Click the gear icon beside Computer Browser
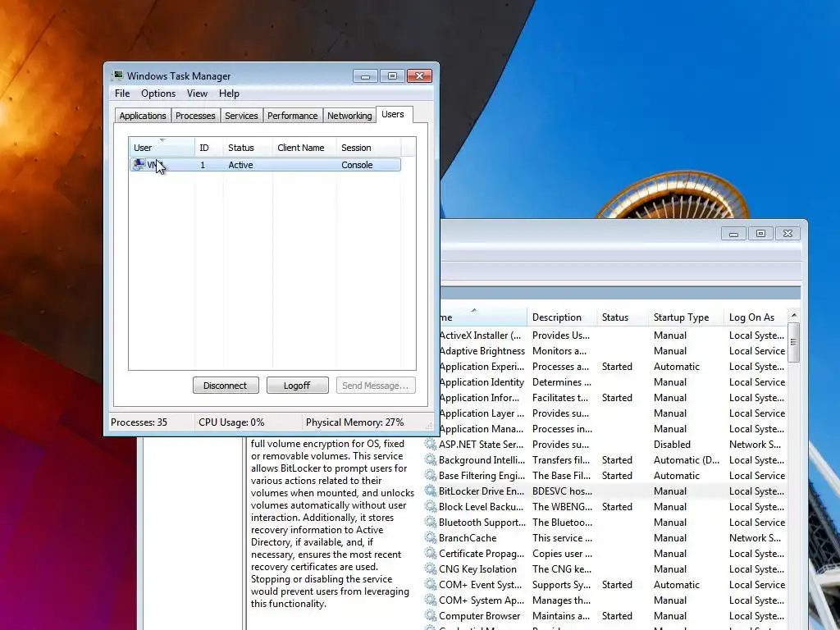The image size is (840, 630). [x=430, y=615]
